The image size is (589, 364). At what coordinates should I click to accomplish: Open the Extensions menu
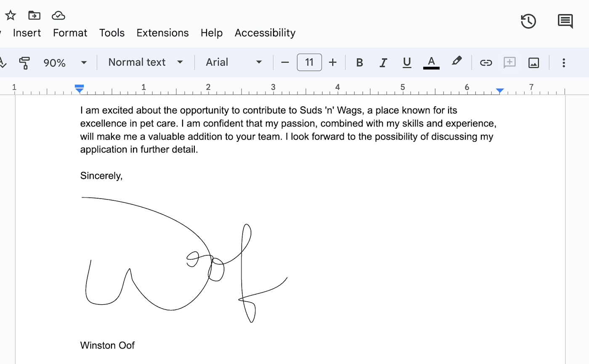[162, 33]
